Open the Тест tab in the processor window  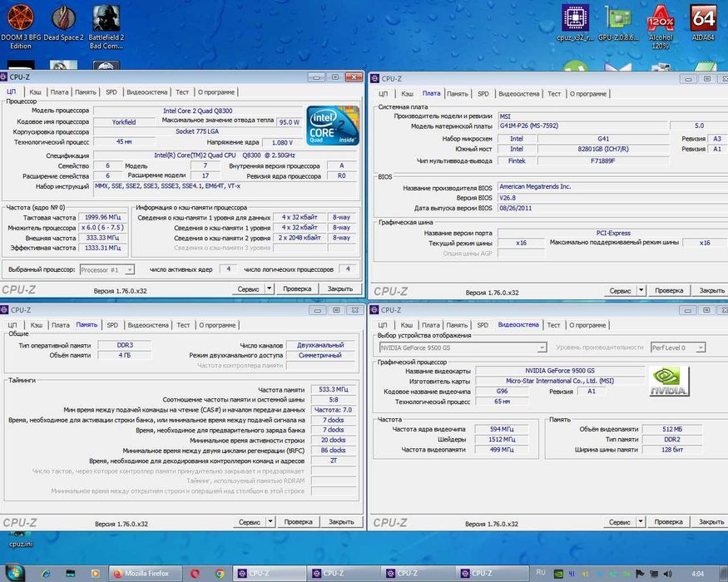[x=182, y=92]
